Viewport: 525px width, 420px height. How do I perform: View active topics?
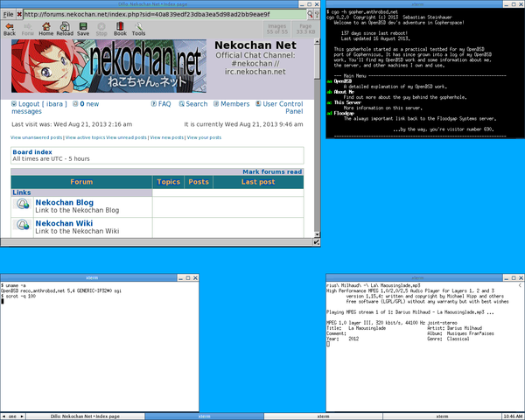click(85, 137)
